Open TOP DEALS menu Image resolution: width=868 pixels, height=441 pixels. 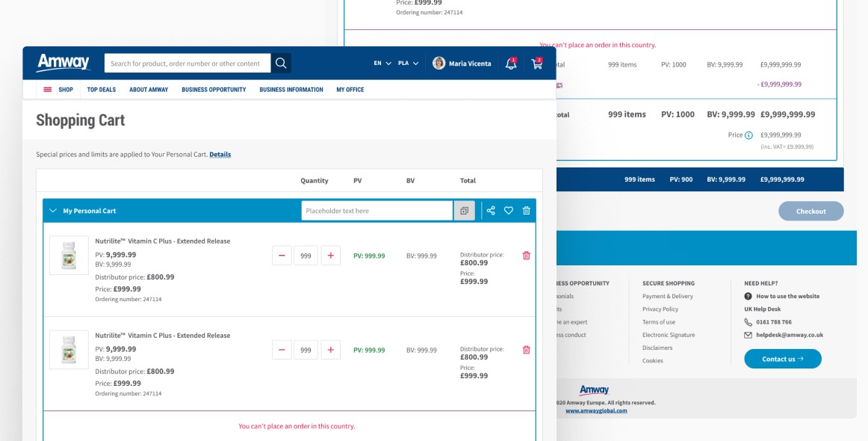102,90
